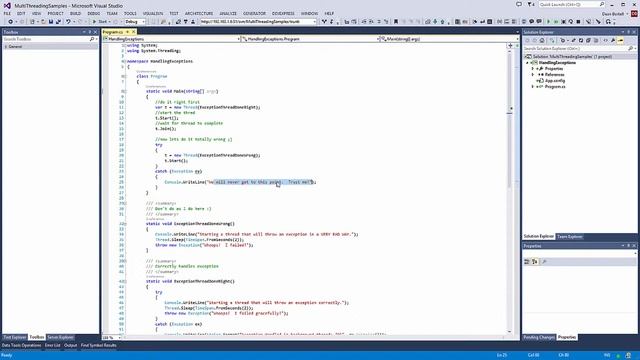The image size is (640, 360).
Task: Open the HandlingExceptions project navigation dropdown
Action: pyautogui.click(x=171, y=39)
